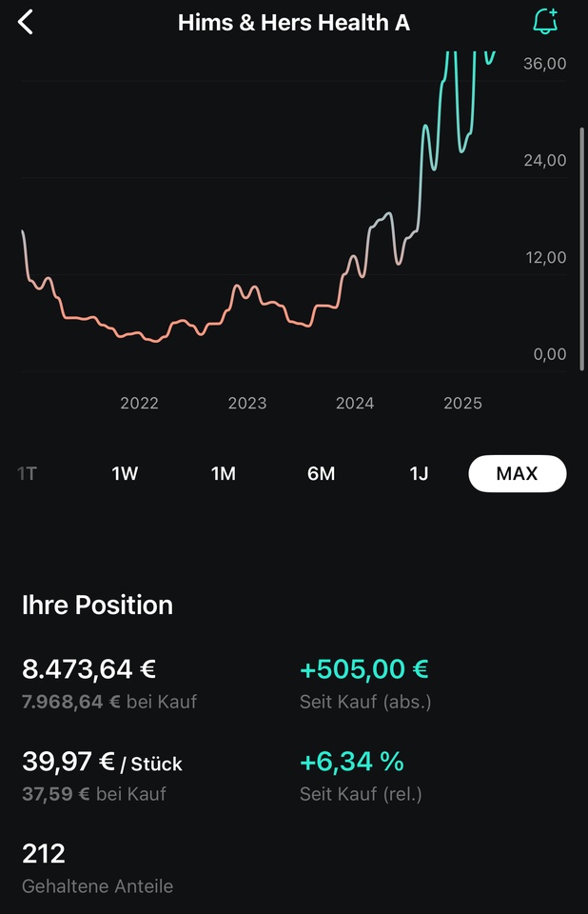This screenshot has width=588, height=914.
Task: Tap the 37,59 € bei Kauf price
Action: coord(94,794)
